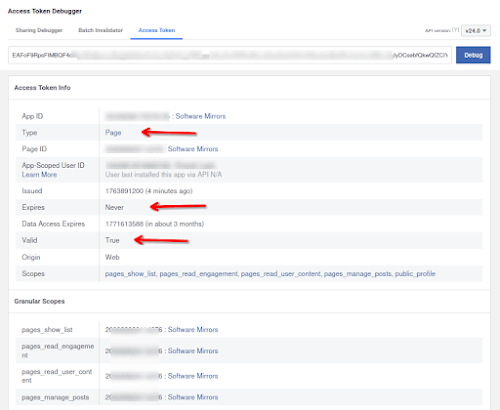
Task: Click the pages_read_engagement scope link
Action: coord(199,274)
